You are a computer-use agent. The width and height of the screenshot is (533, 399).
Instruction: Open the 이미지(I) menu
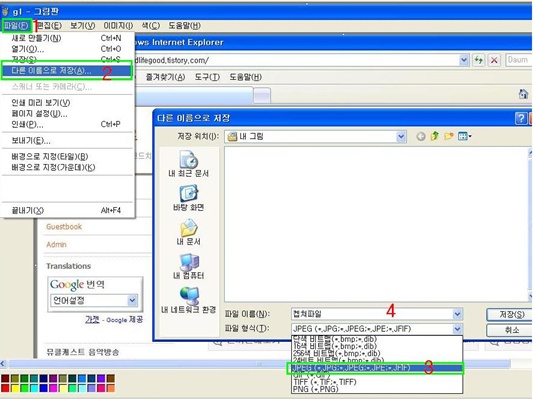click(x=118, y=25)
